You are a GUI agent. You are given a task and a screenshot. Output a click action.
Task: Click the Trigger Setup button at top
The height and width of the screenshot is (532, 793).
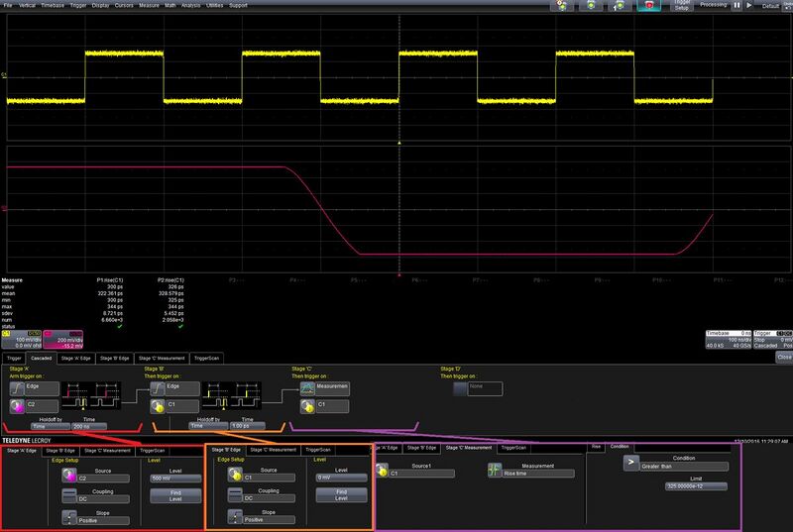[682, 5]
